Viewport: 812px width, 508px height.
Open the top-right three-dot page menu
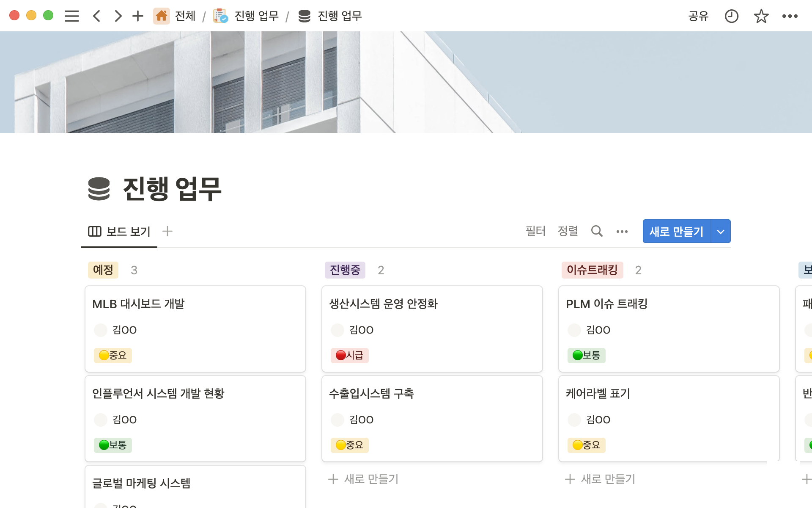click(x=790, y=16)
